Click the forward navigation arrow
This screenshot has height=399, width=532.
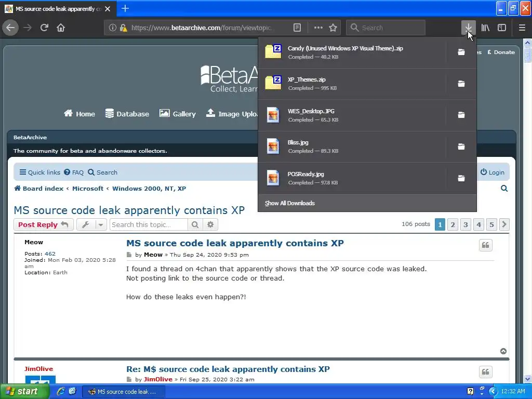[x=28, y=28]
